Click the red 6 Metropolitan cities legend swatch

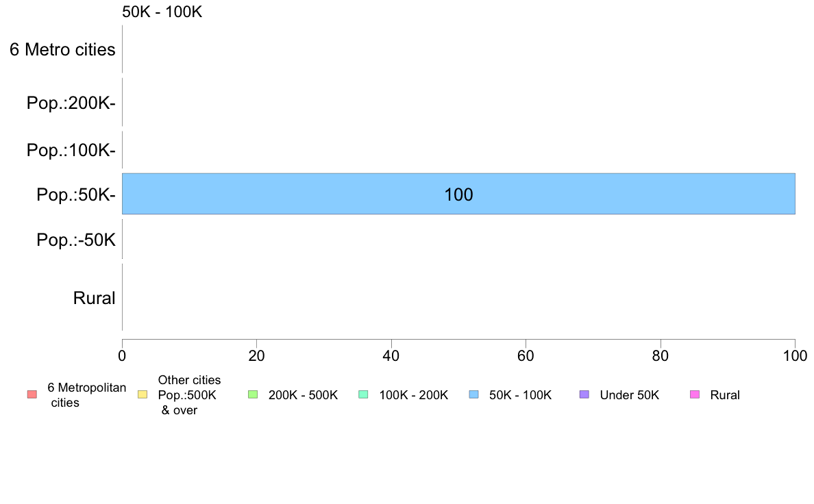tap(32, 394)
